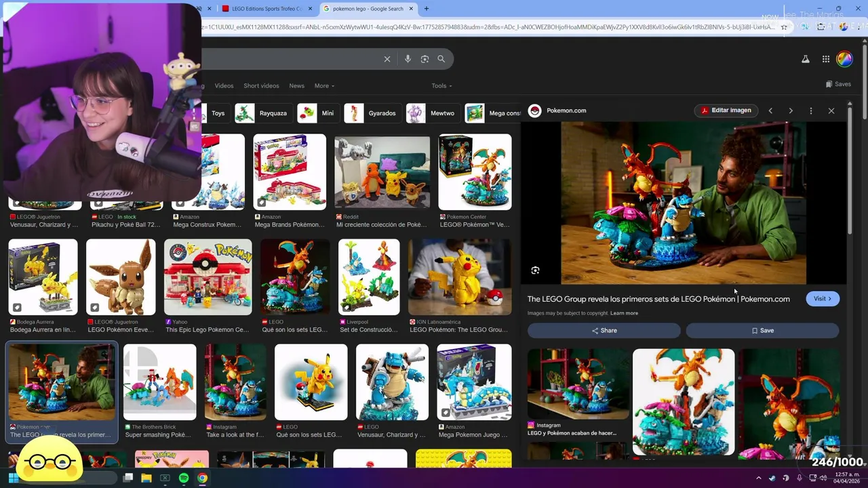Open the Google apps grid icon
This screenshot has width=868, height=488.
825,59
